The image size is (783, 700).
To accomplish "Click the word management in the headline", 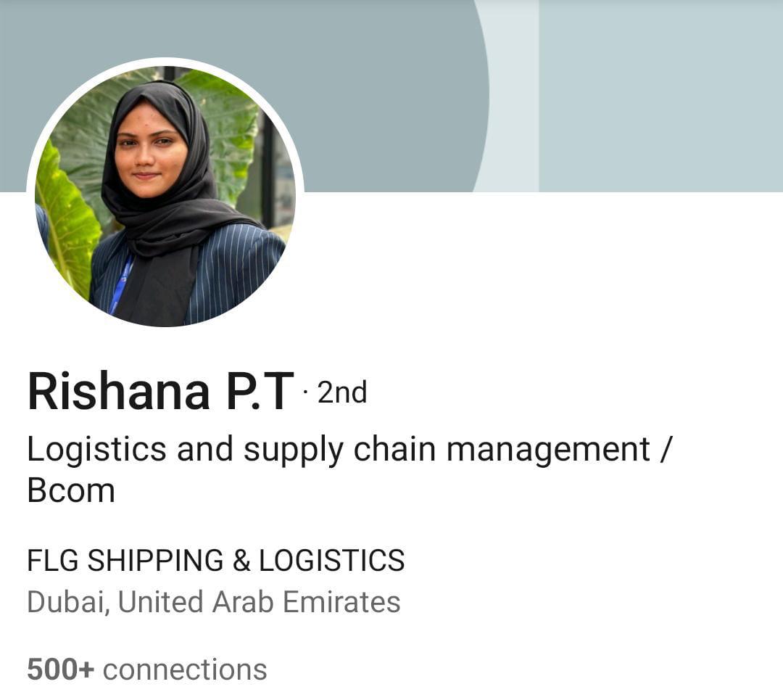I will point(548,449).
